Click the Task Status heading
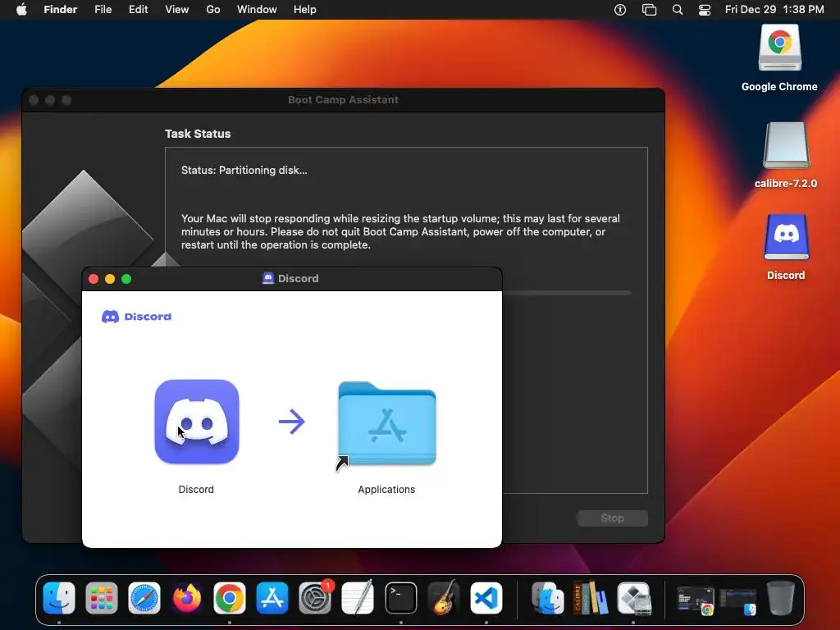840x630 pixels. (x=198, y=134)
